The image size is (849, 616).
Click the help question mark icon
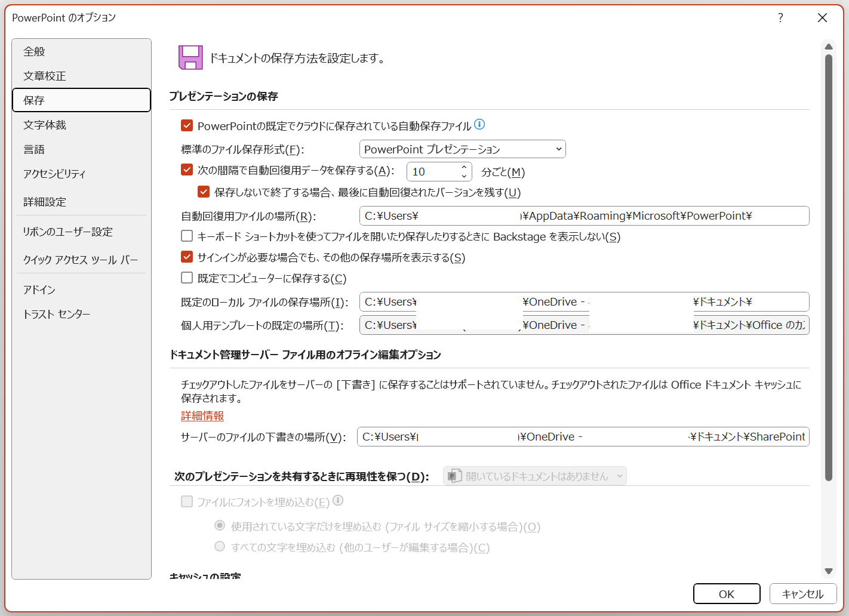tap(780, 18)
